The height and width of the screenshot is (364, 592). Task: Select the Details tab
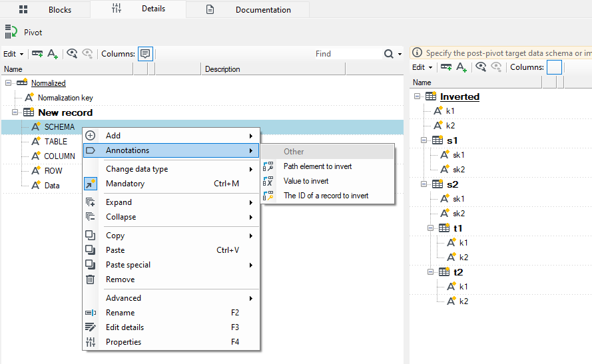coord(139,9)
